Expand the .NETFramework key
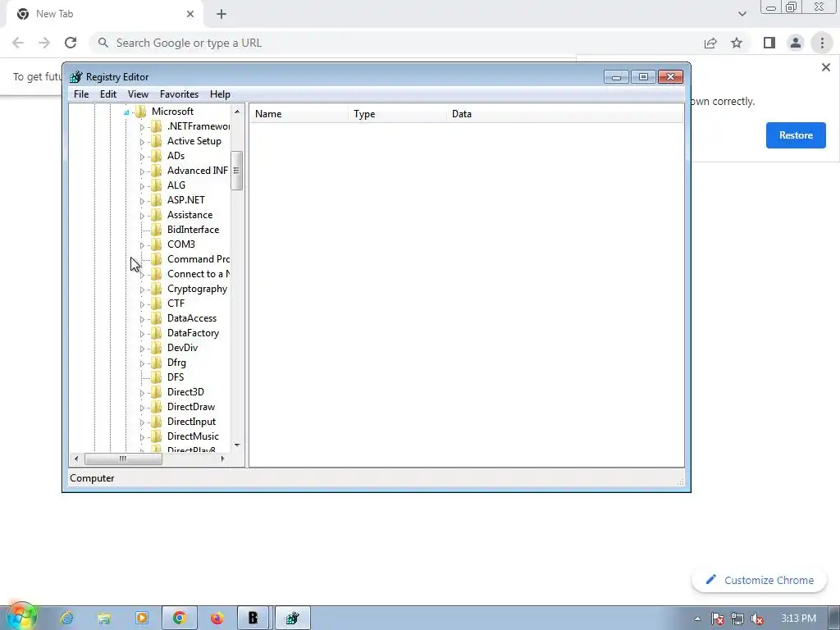The image size is (840, 630). (x=142, y=127)
